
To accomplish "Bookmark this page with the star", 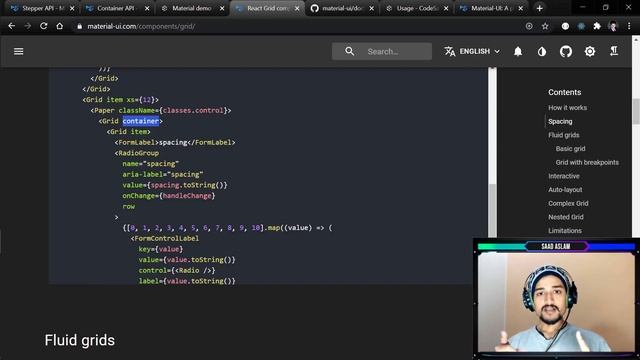I will (x=545, y=26).
